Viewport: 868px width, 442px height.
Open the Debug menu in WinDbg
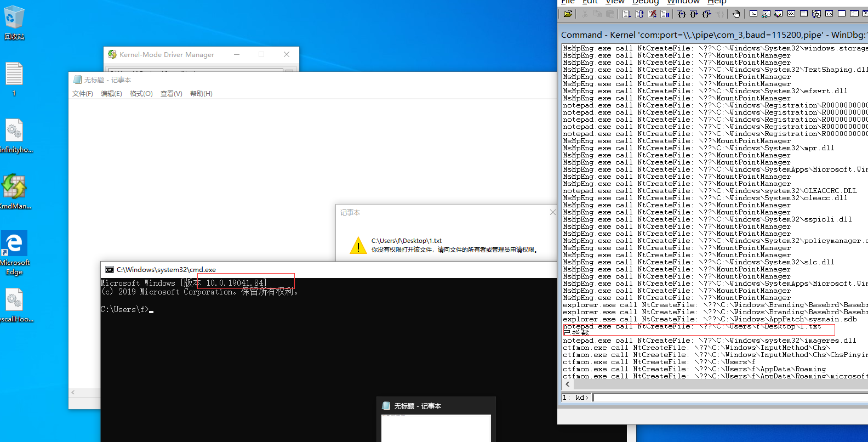(646, 2)
